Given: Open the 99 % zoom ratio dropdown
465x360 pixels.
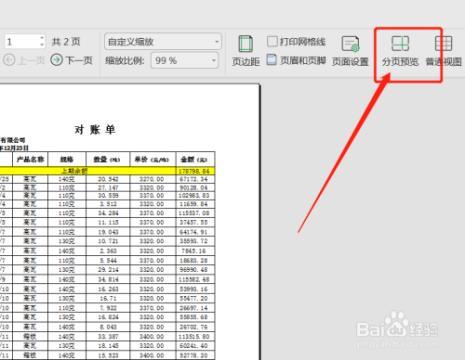Looking at the screenshot, I should (x=185, y=61).
